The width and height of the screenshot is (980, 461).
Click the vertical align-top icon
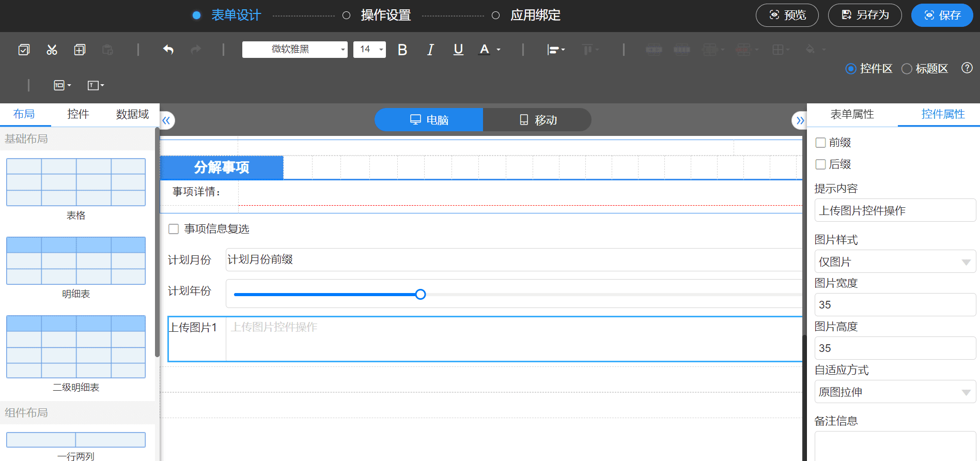(x=587, y=50)
